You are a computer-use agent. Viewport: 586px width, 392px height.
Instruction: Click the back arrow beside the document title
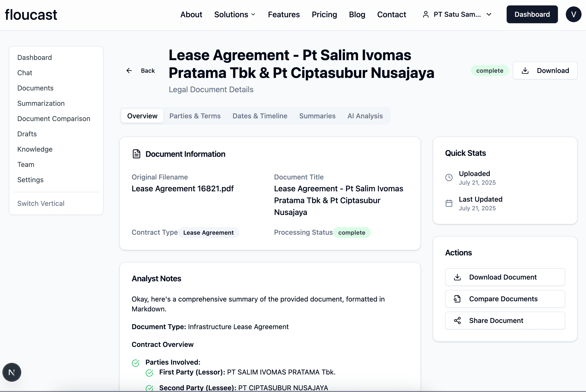tap(129, 71)
